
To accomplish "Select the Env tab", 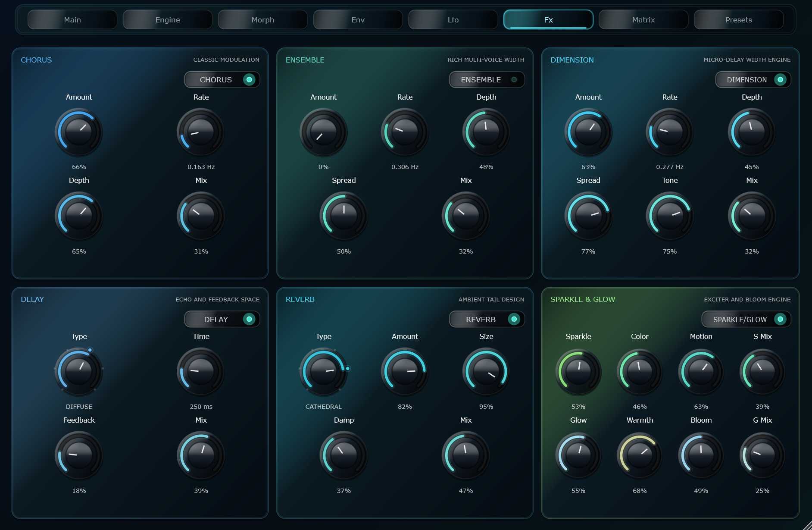I will [x=358, y=20].
